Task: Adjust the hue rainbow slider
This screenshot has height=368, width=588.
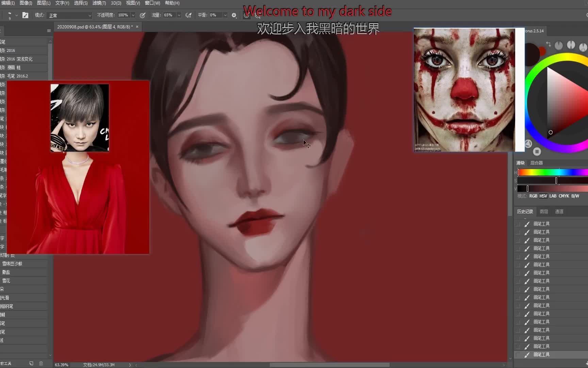Action: click(x=553, y=172)
